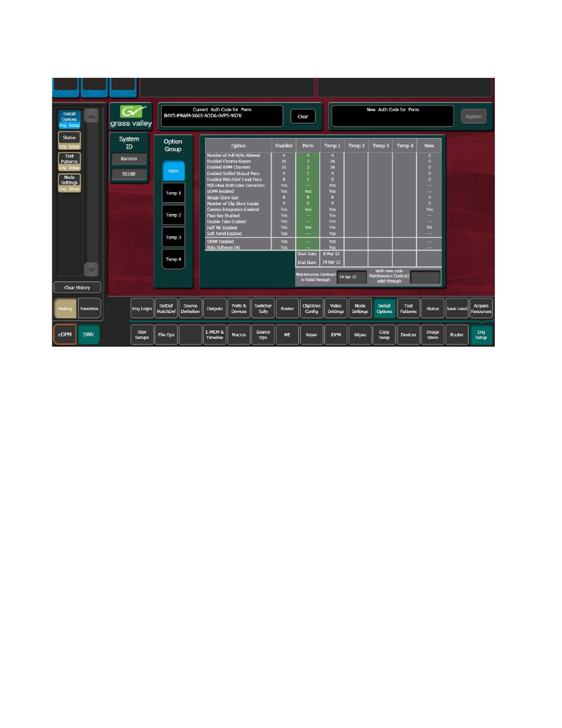Image resolution: width=562 pixels, height=728 pixels.
Task: Click the Karrera System ID field
Action: click(x=129, y=159)
